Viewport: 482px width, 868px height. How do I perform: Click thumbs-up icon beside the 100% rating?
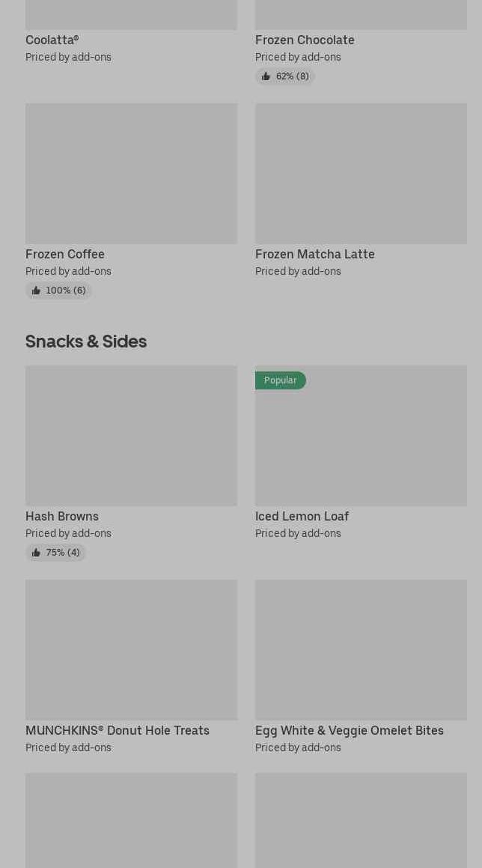pyautogui.click(x=36, y=291)
